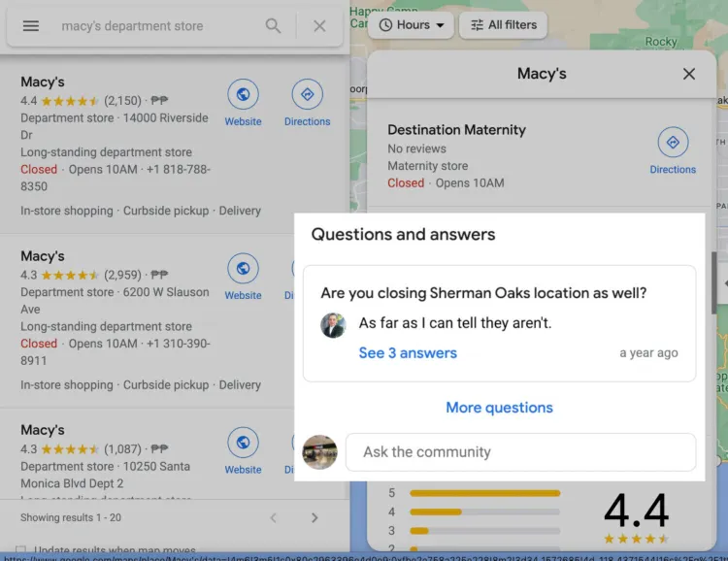Toggle Update results when map moves checkbox
728x561 pixels.
[x=21, y=550]
